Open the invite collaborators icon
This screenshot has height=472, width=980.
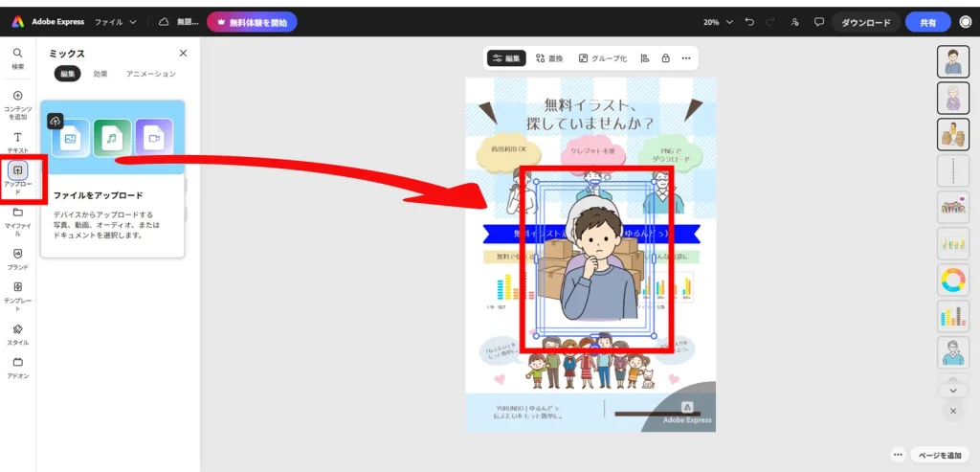coord(794,22)
